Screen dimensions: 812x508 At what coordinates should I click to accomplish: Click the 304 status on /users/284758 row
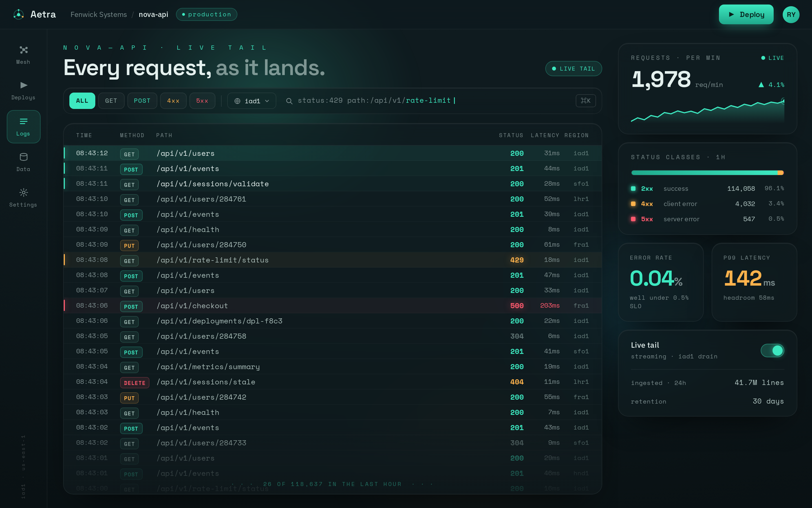coord(517,336)
